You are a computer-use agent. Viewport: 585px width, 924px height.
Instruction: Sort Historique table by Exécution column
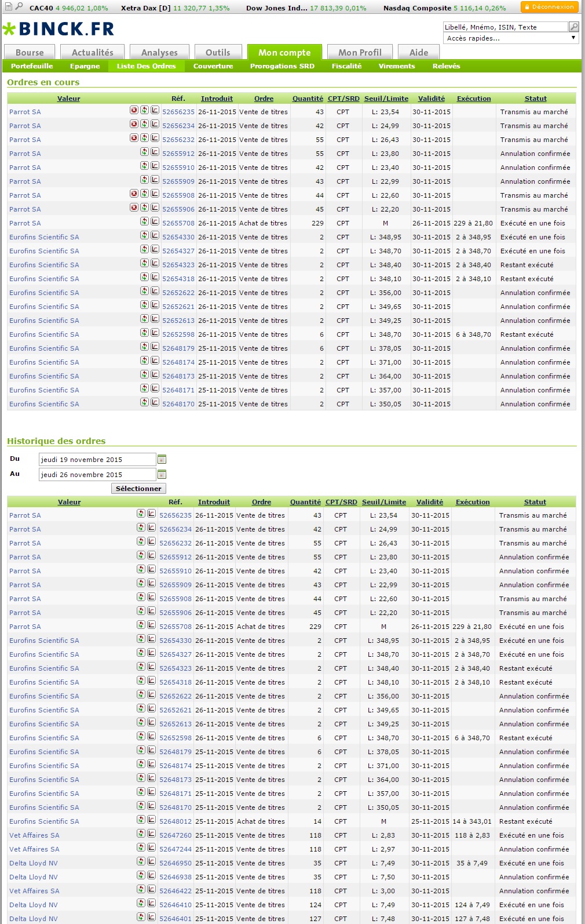pyautogui.click(x=473, y=502)
